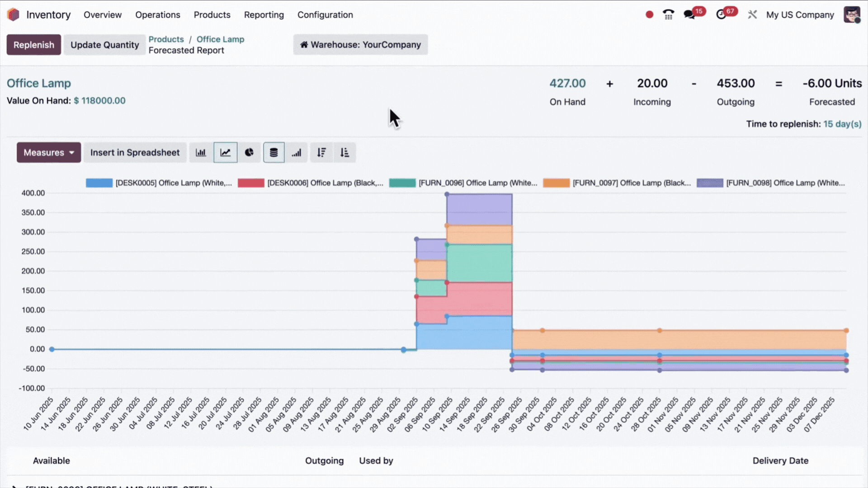Toggle cumulative chart mode
Viewport: 868px width, 488px height.
click(297, 153)
